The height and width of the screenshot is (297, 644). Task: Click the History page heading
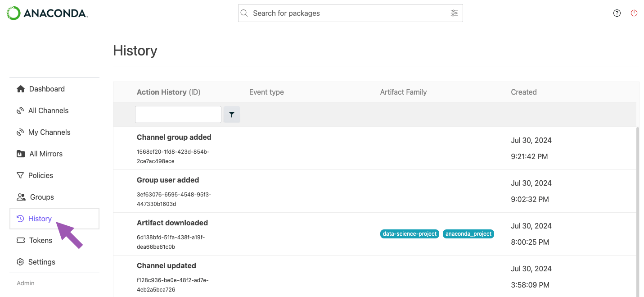click(x=135, y=50)
